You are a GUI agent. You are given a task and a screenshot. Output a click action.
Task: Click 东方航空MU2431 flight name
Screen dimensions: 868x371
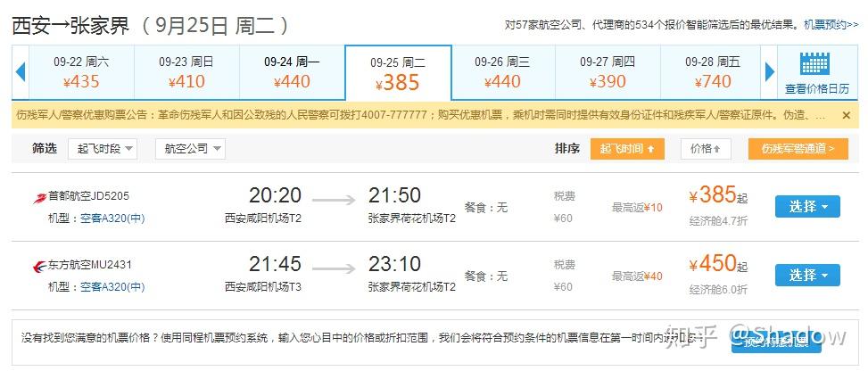coord(90,265)
